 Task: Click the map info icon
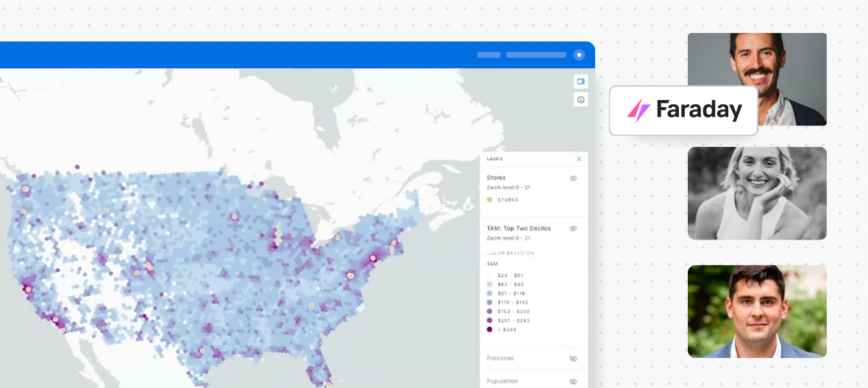580,100
